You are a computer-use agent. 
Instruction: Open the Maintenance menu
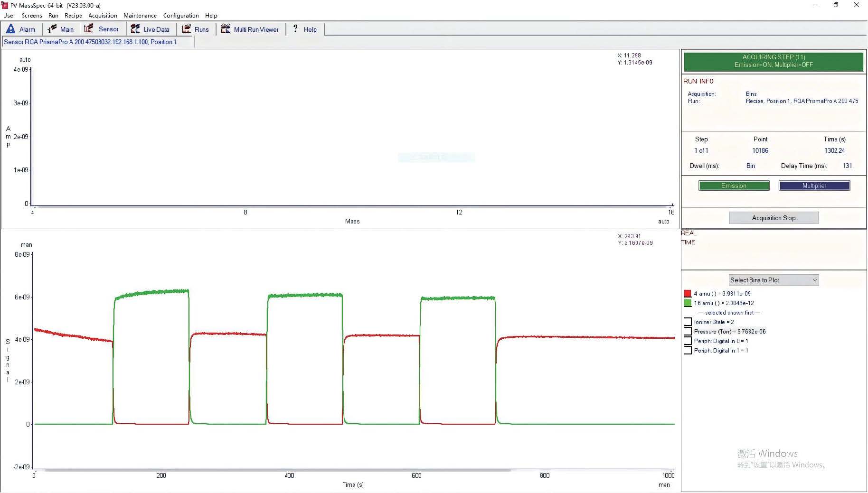pyautogui.click(x=140, y=16)
